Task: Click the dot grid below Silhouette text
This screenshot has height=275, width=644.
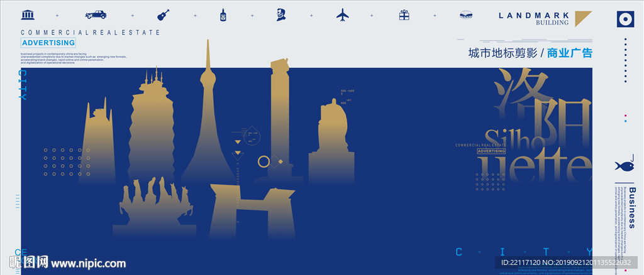Action: [491, 181]
